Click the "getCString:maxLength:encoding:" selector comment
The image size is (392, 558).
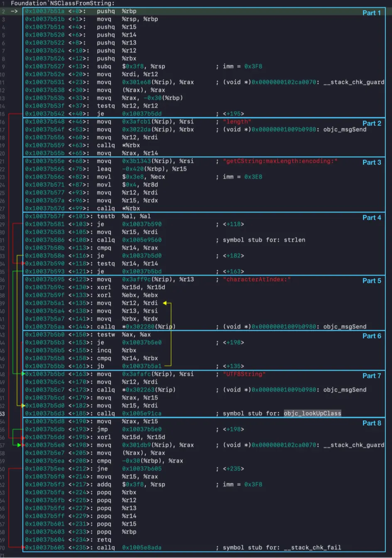[x=280, y=161]
